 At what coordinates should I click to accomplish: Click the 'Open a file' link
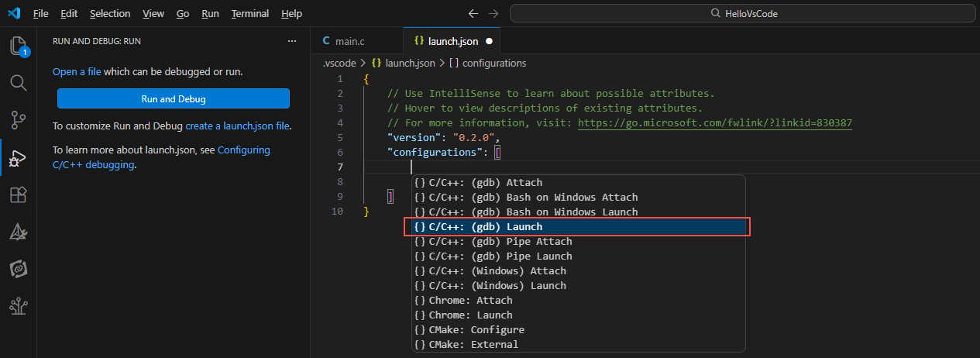coord(77,71)
